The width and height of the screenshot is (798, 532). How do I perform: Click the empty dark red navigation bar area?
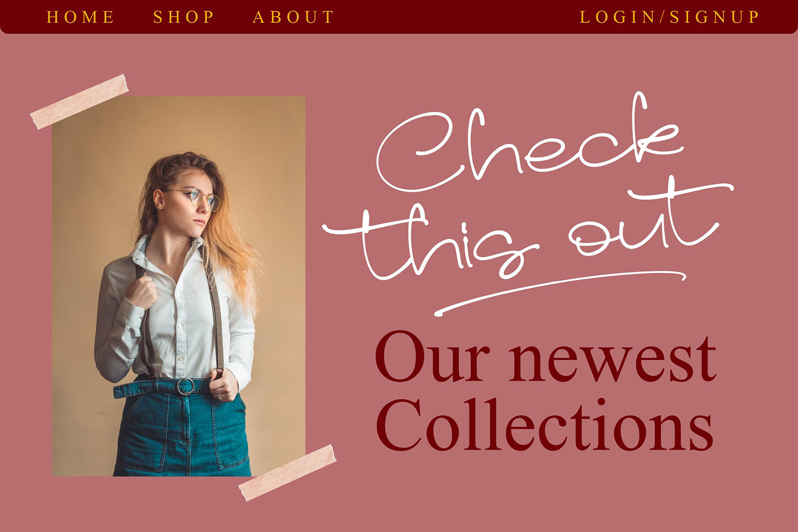pyautogui.click(x=458, y=17)
